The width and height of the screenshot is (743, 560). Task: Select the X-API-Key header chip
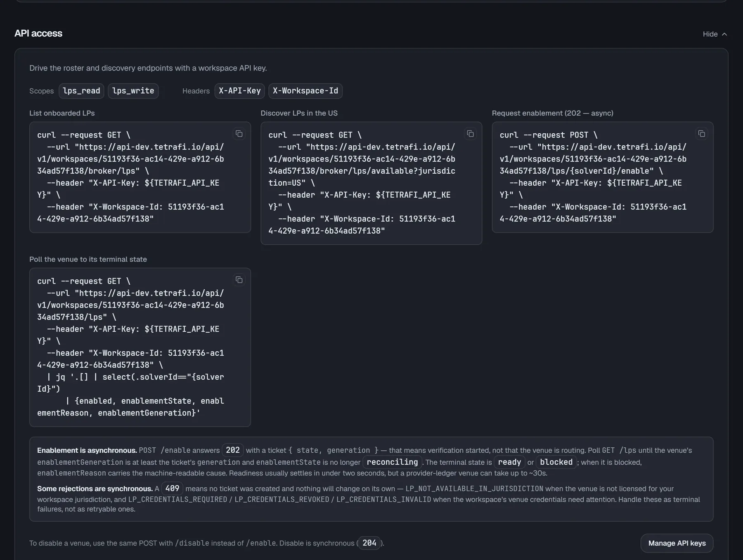tap(240, 91)
